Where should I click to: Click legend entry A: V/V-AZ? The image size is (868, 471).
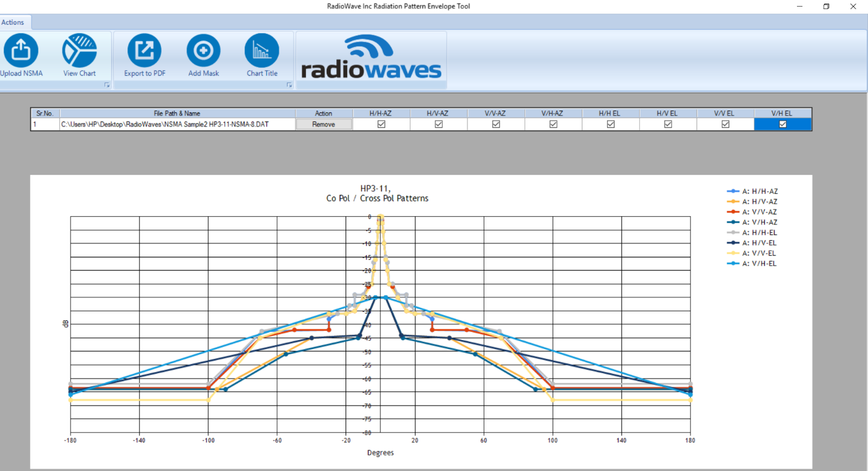pos(752,212)
